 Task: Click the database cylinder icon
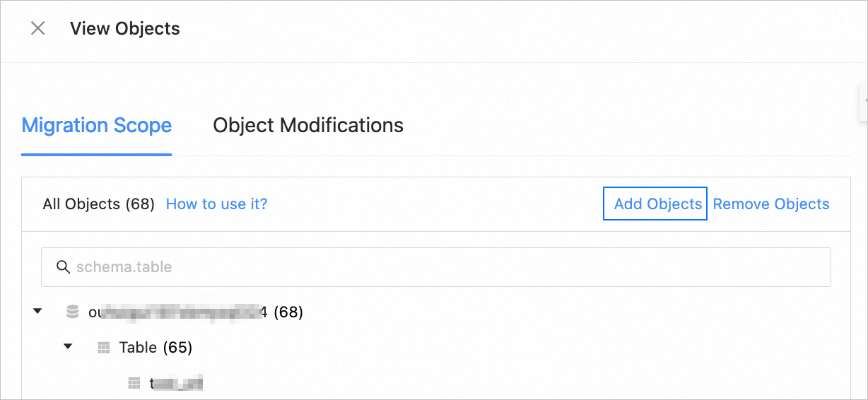pyautogui.click(x=72, y=312)
